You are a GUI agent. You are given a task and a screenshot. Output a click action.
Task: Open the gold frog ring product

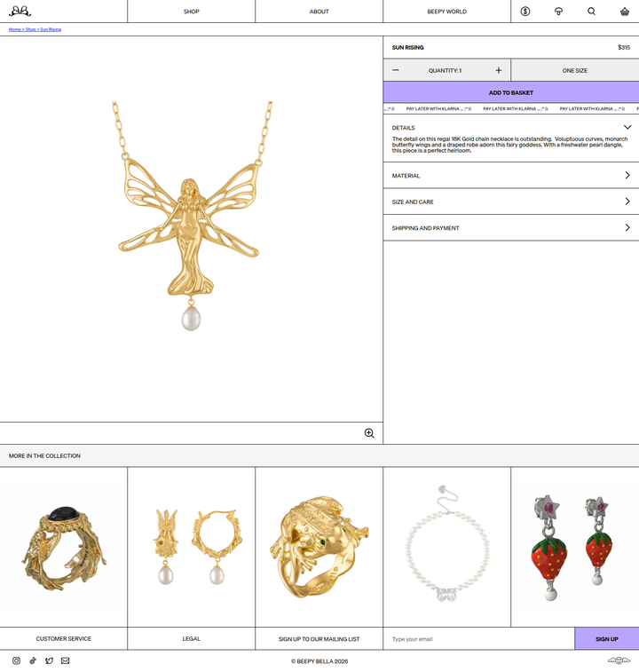pyautogui.click(x=319, y=547)
